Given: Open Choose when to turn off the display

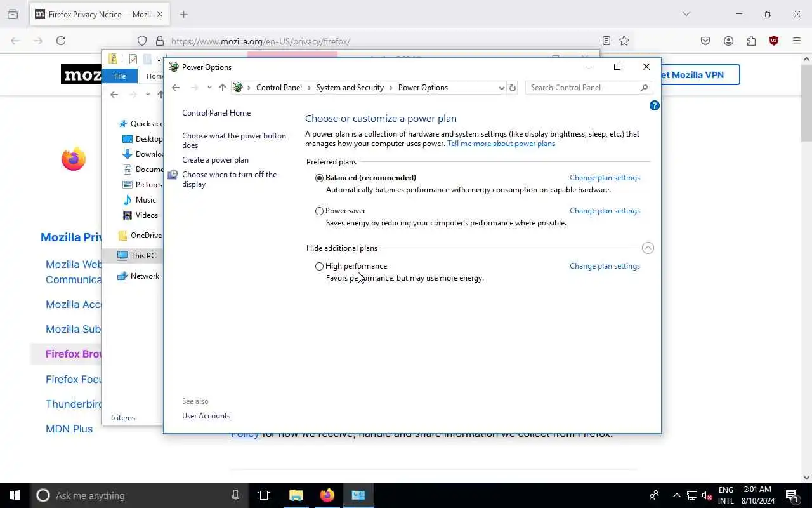Looking at the screenshot, I should [x=229, y=179].
